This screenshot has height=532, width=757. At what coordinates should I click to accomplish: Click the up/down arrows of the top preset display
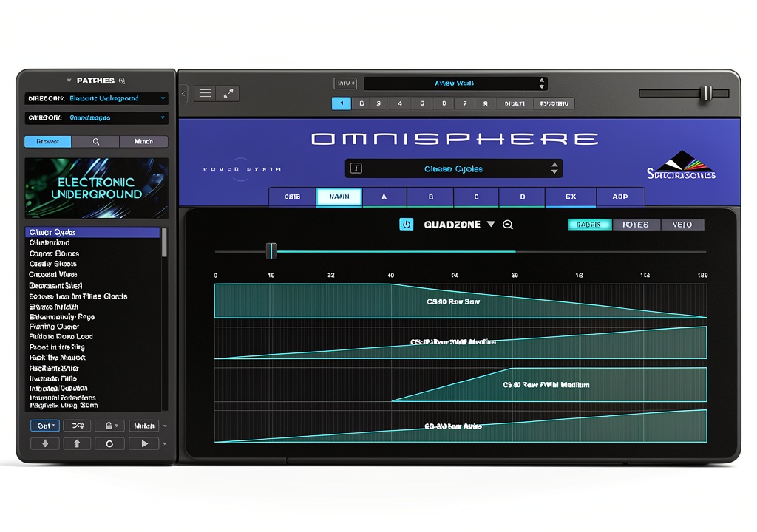(542, 83)
